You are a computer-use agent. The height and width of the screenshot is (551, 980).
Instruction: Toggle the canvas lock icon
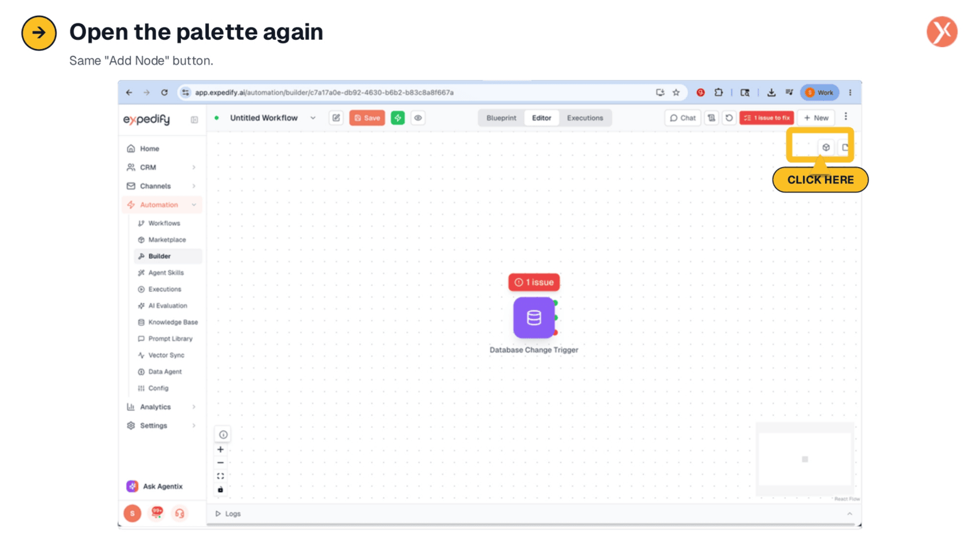221,490
